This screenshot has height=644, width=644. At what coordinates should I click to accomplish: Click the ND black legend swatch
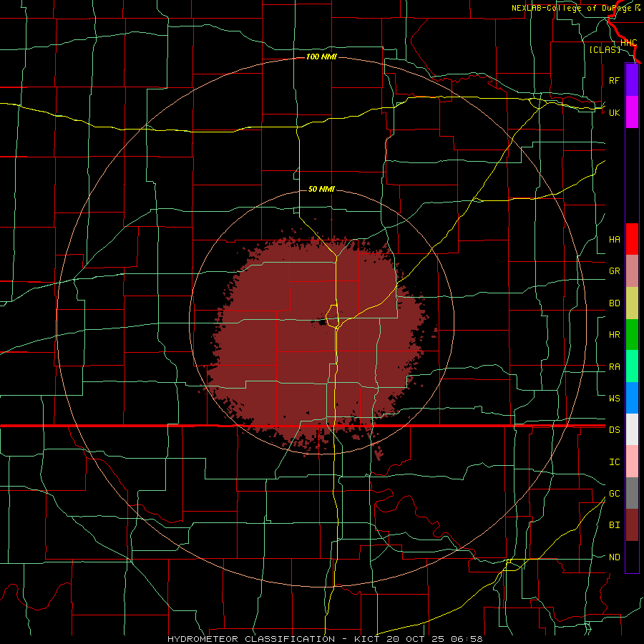click(x=632, y=557)
